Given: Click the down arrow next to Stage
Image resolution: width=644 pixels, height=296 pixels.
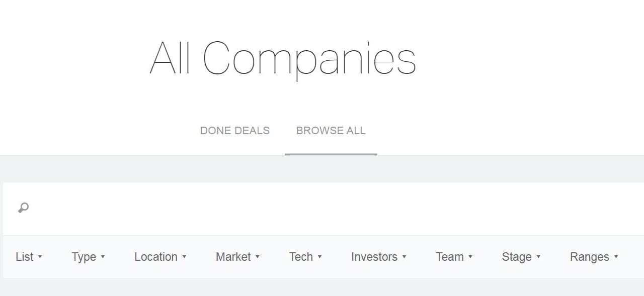Looking at the screenshot, I should point(538,257).
